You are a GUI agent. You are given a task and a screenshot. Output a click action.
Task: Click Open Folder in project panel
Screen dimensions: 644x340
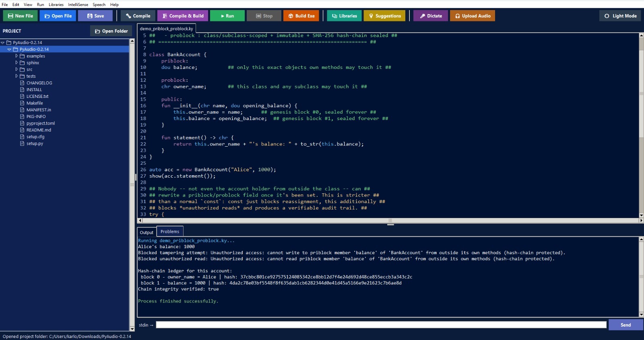(x=111, y=31)
